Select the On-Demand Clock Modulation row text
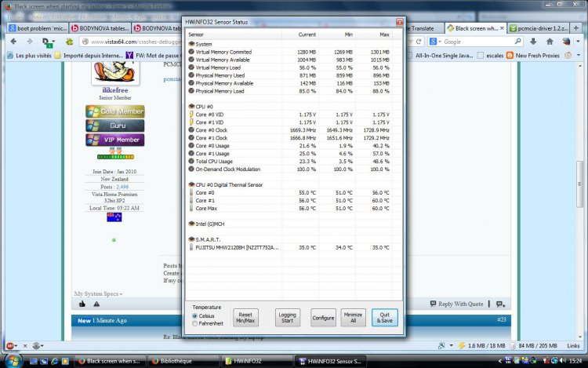The image size is (588, 368). tap(227, 169)
